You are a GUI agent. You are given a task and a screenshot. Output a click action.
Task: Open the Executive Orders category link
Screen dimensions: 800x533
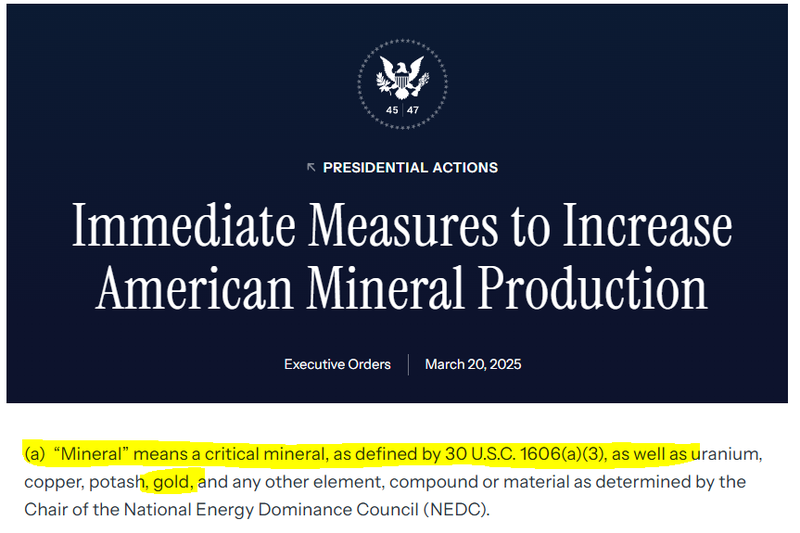point(337,364)
